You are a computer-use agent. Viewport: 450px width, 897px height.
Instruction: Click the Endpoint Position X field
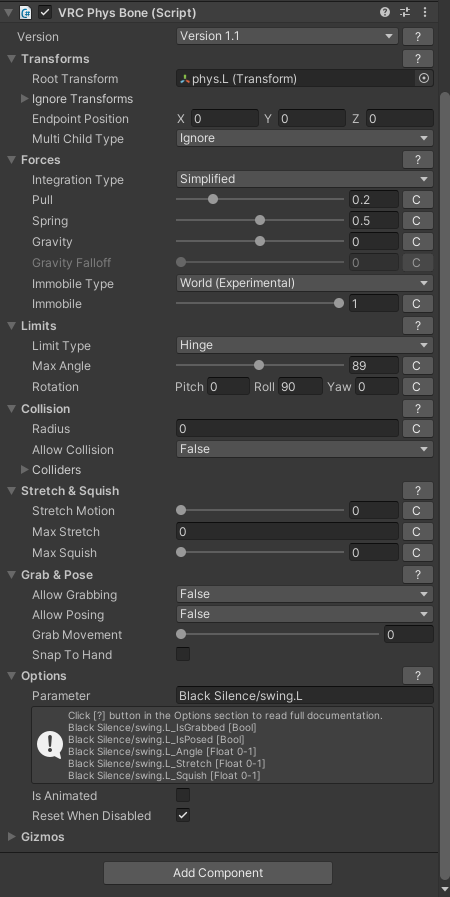click(225, 118)
